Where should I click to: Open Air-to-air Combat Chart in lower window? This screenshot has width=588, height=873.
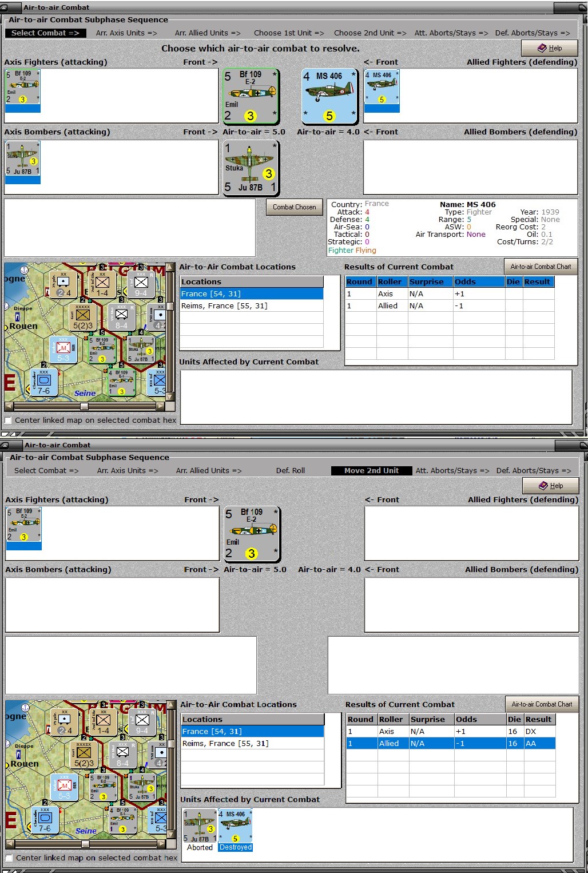point(542,704)
